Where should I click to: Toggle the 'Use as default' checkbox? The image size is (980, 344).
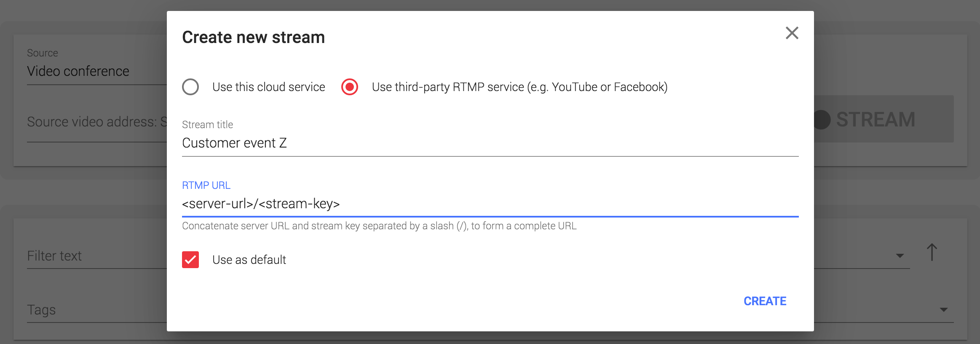point(190,260)
